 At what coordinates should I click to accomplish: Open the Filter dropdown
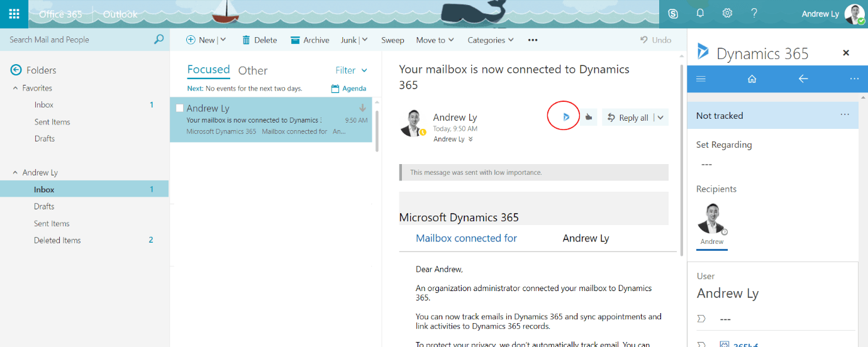click(351, 70)
